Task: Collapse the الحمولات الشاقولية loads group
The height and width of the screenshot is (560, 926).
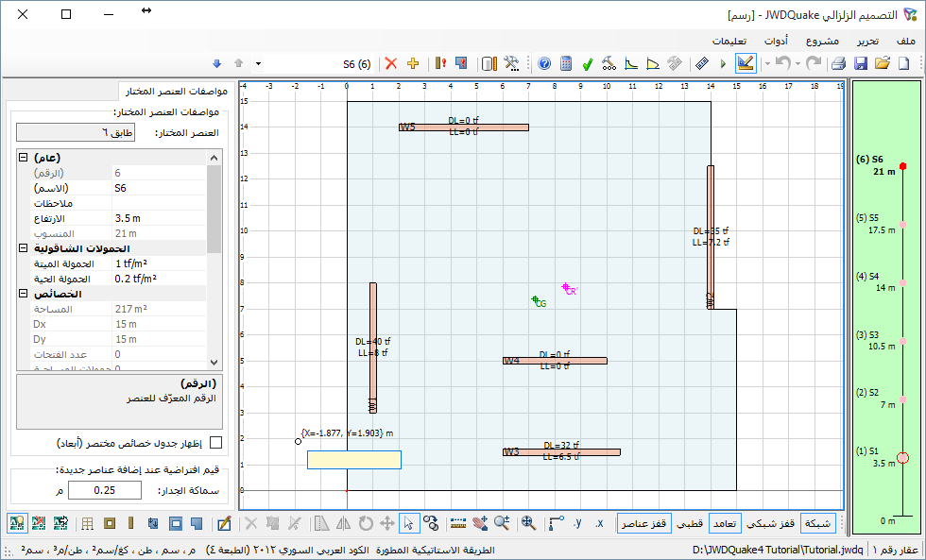Action: pos(23,248)
